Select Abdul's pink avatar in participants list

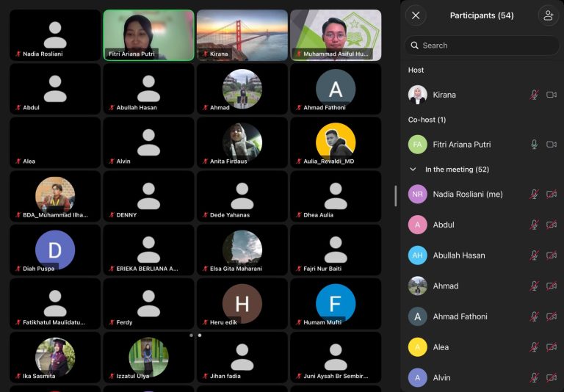418,225
